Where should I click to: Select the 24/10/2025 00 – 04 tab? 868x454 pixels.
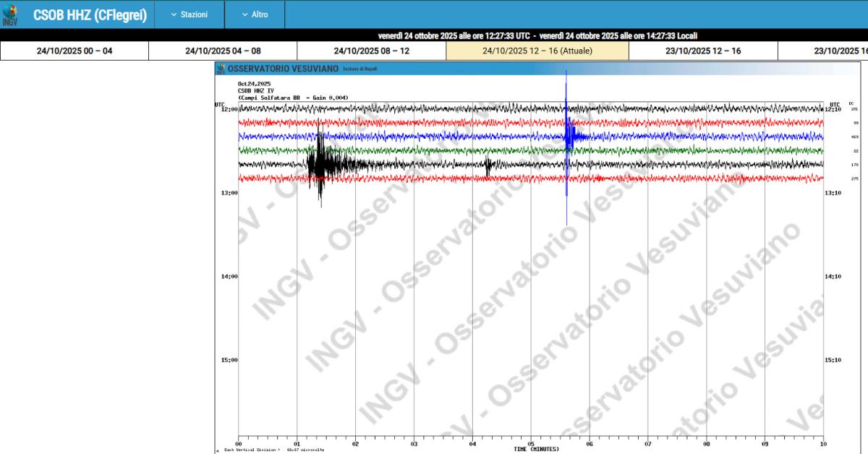click(x=75, y=51)
